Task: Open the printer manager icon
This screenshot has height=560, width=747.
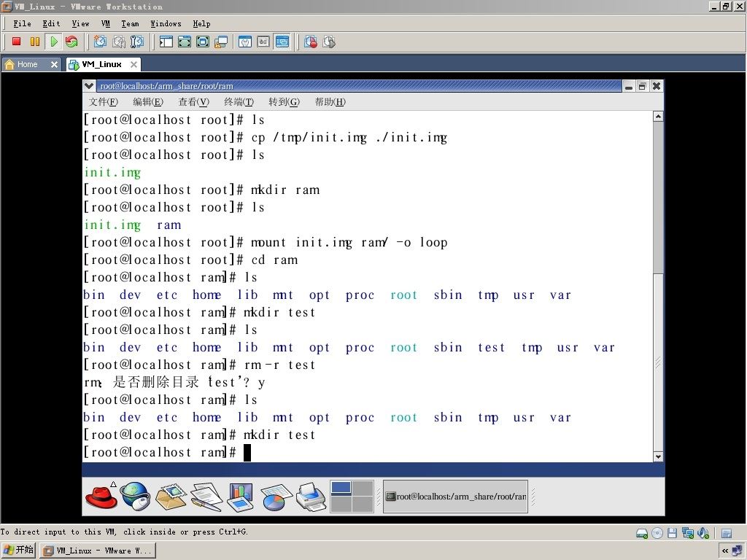Action: [x=311, y=497]
